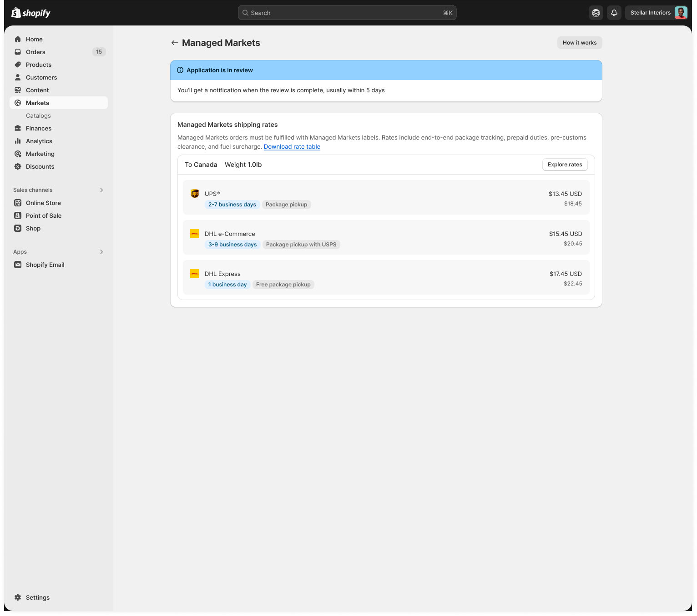Open Orders in the sidebar
The width and height of the screenshot is (697, 616).
35,52
